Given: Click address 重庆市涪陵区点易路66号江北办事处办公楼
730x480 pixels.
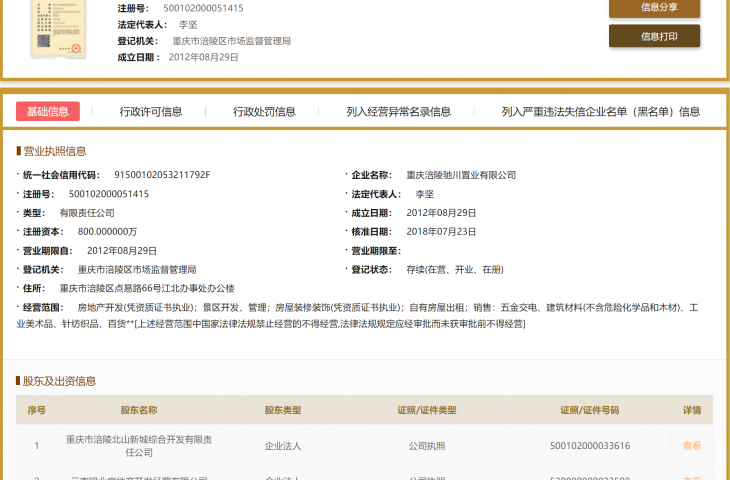Looking at the screenshot, I should point(147,288).
